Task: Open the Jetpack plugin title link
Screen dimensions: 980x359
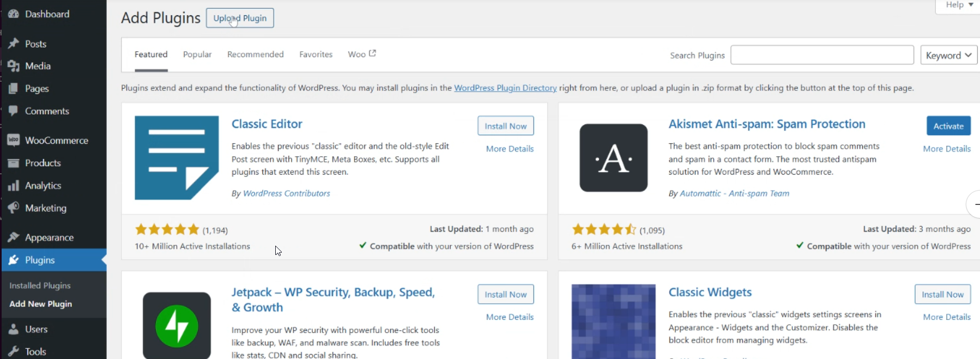Action: point(333,300)
